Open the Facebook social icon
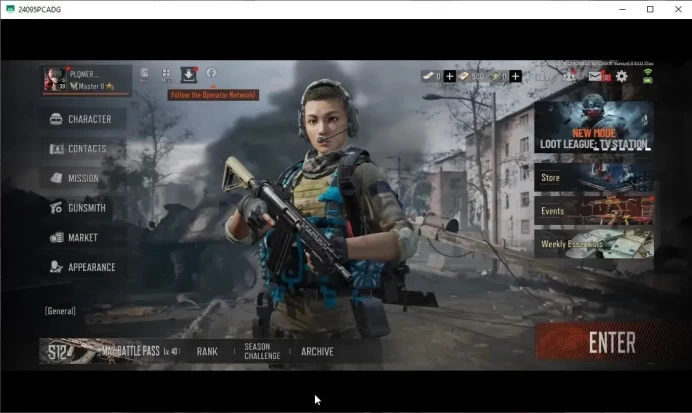This screenshot has width=692, height=413. (x=211, y=73)
